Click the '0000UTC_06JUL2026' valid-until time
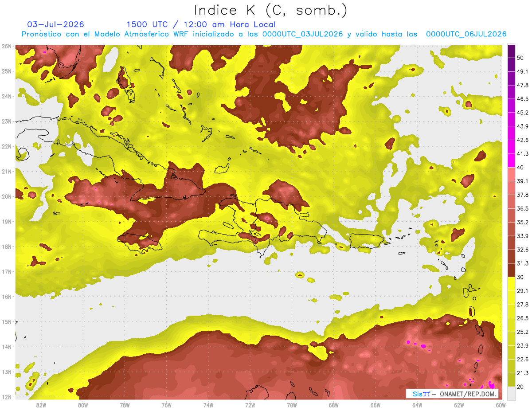 point(466,34)
